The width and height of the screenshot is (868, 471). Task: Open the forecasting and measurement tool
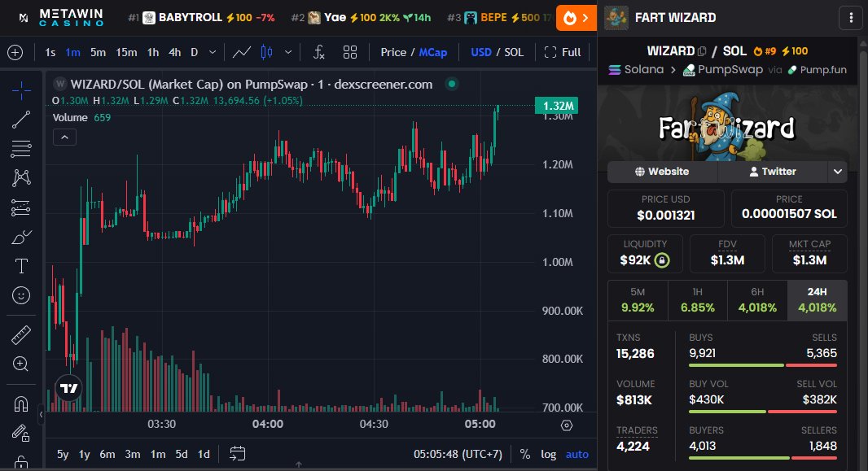[21, 208]
